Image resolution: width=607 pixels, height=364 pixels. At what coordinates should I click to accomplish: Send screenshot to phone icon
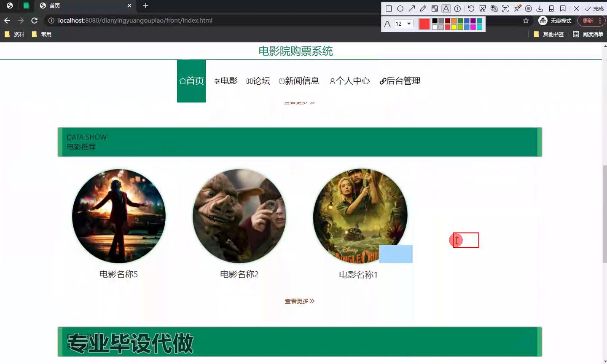551,8
